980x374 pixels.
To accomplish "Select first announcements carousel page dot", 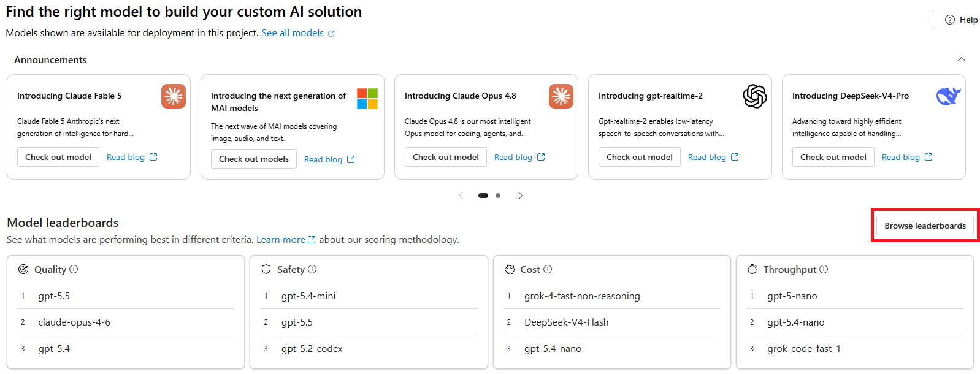I will pos(483,196).
